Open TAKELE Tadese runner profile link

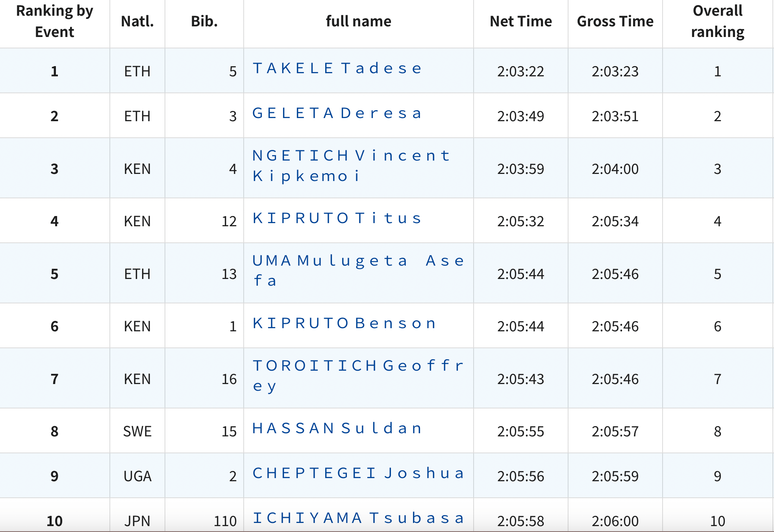(337, 68)
